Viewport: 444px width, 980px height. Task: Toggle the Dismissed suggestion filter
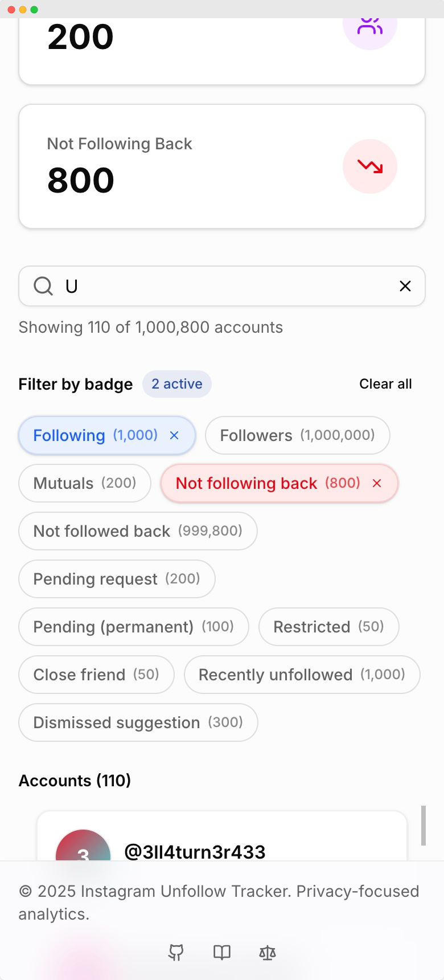coord(138,722)
